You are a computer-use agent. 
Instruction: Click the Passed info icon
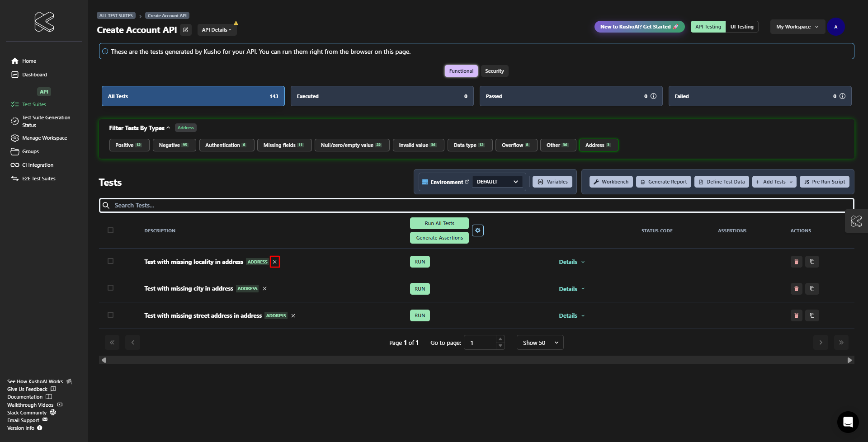point(653,96)
